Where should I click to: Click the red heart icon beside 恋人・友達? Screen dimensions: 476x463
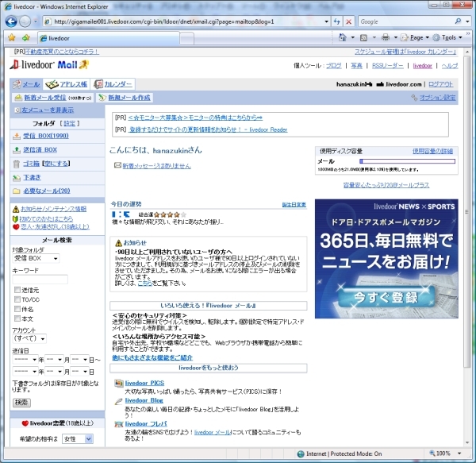pyautogui.click(x=16, y=226)
